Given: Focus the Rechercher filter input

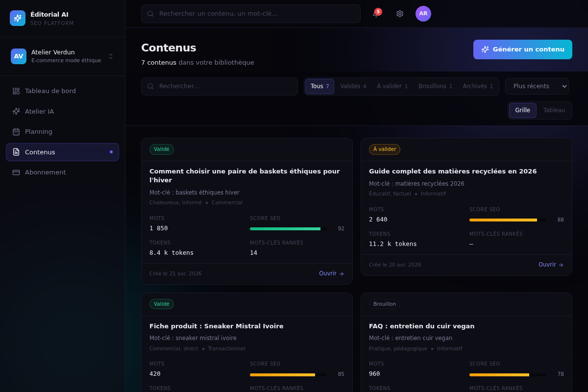Looking at the screenshot, I should click(220, 86).
